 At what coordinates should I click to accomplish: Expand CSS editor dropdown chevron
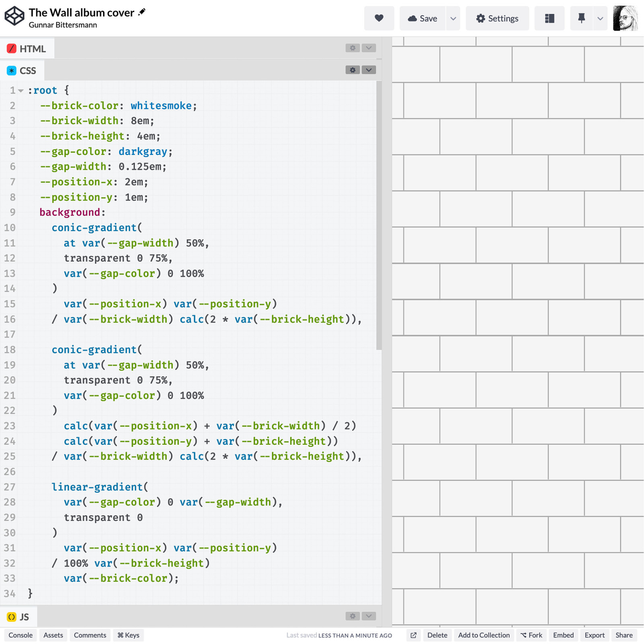tap(369, 70)
